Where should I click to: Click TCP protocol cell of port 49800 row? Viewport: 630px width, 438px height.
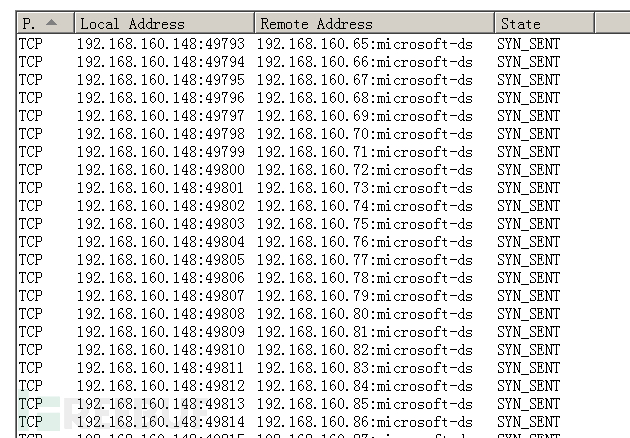pos(31,170)
